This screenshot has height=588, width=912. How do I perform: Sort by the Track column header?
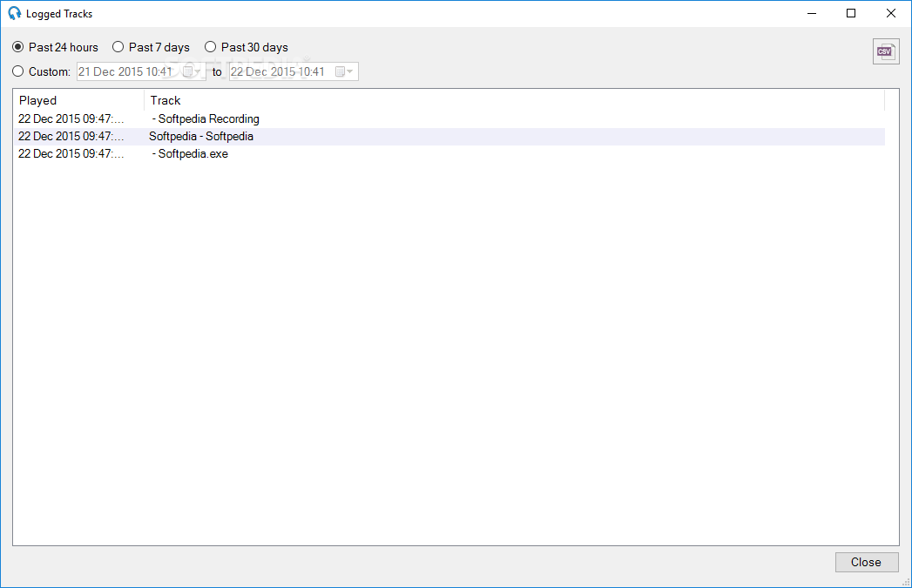click(x=514, y=100)
